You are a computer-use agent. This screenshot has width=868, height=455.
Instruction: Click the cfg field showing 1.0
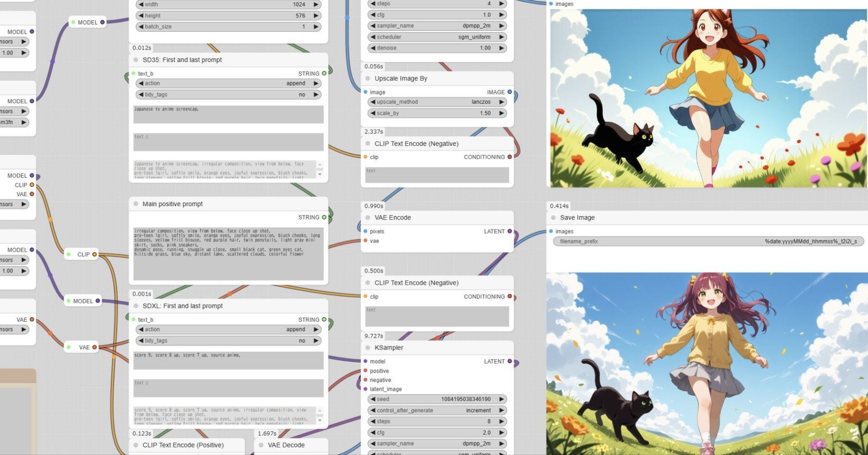point(437,15)
